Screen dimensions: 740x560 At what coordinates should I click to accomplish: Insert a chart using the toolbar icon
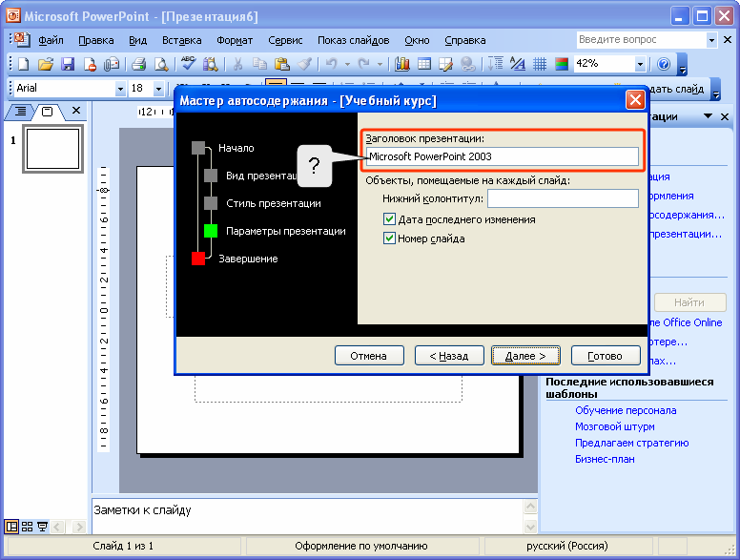click(x=402, y=64)
